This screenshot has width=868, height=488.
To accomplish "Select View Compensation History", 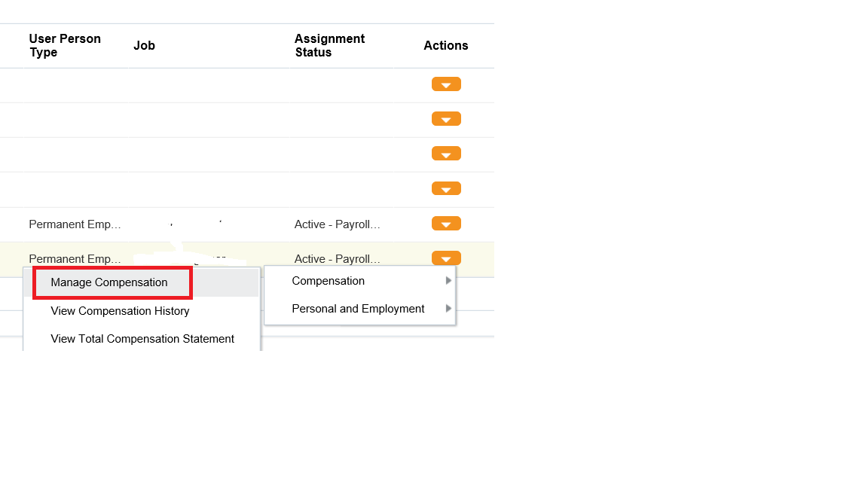I will [120, 310].
